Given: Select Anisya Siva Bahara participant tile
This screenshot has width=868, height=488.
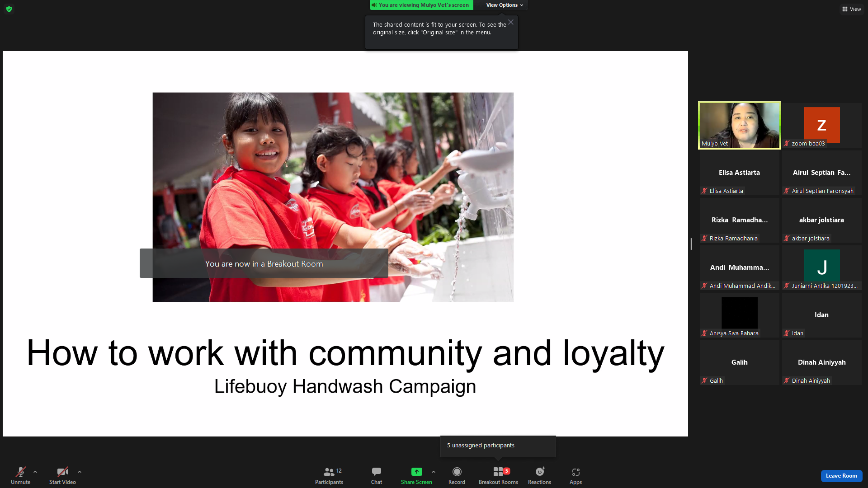Looking at the screenshot, I should click(740, 315).
